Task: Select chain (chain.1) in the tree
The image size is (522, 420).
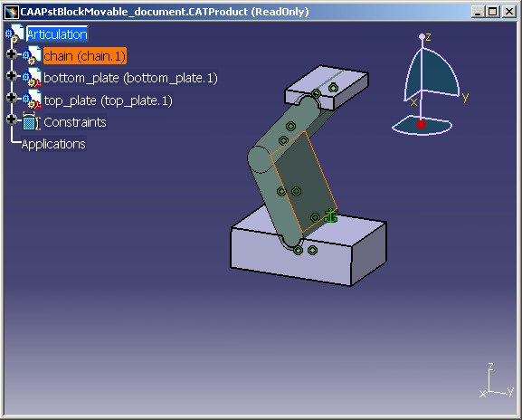Action: [x=85, y=55]
